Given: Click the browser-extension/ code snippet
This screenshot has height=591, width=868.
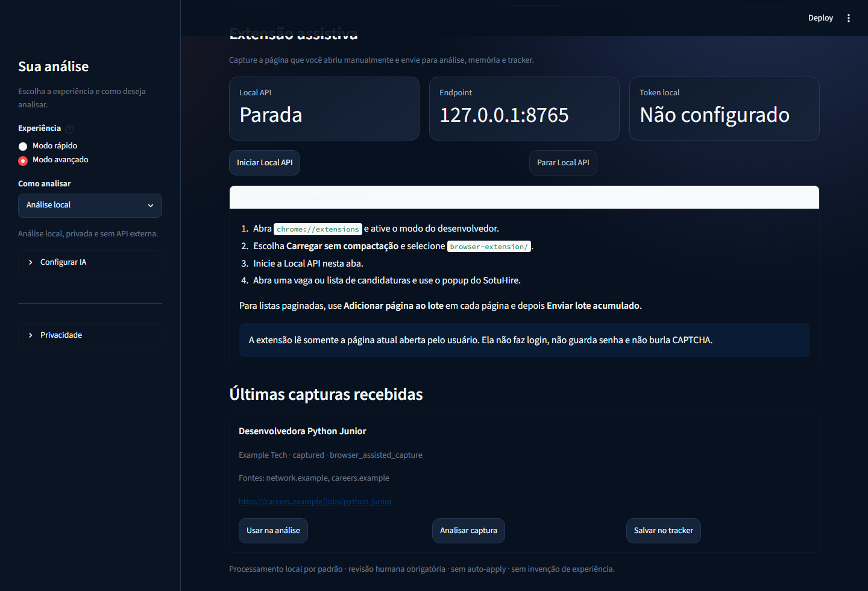Looking at the screenshot, I should click(489, 247).
